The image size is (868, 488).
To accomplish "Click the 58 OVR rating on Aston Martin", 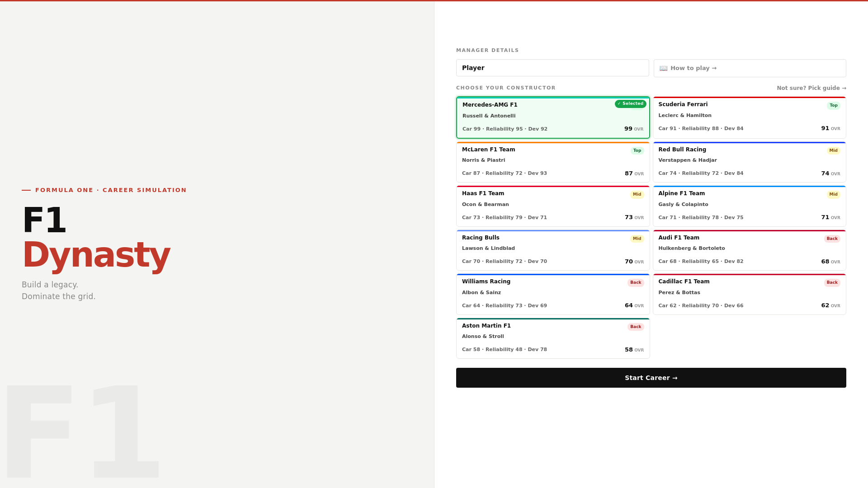I will [x=634, y=350].
